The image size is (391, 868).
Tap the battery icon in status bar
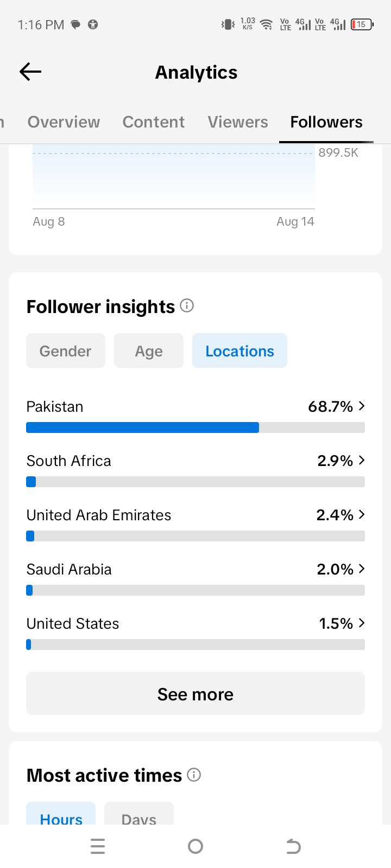(362, 24)
